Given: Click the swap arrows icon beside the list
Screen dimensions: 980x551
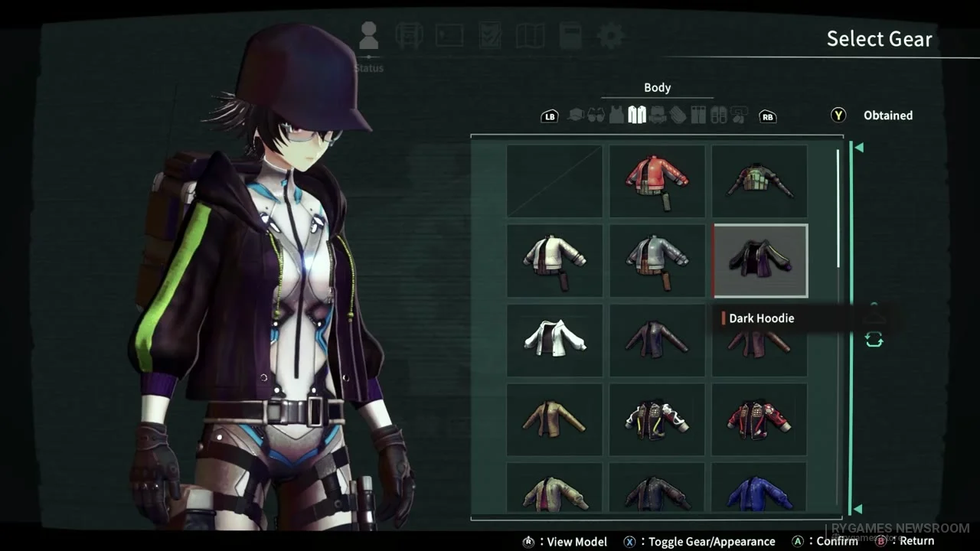Looking at the screenshot, I should [874, 340].
